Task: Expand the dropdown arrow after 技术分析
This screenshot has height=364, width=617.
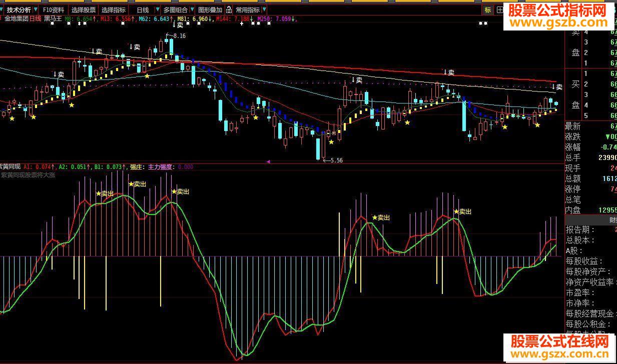Action: coord(35,9)
